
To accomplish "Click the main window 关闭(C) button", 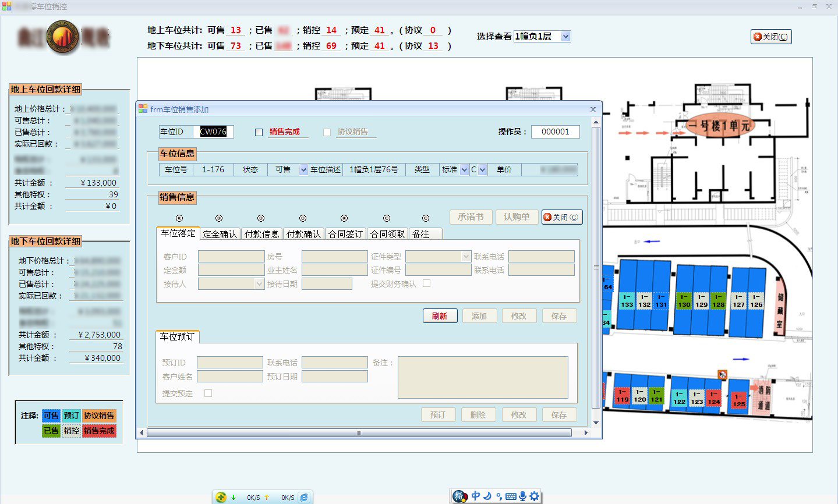I will tap(771, 37).
